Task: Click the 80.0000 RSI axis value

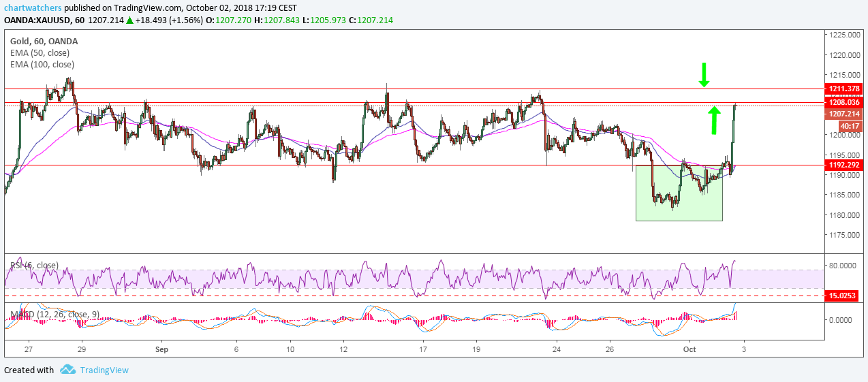Action: pyautogui.click(x=843, y=266)
